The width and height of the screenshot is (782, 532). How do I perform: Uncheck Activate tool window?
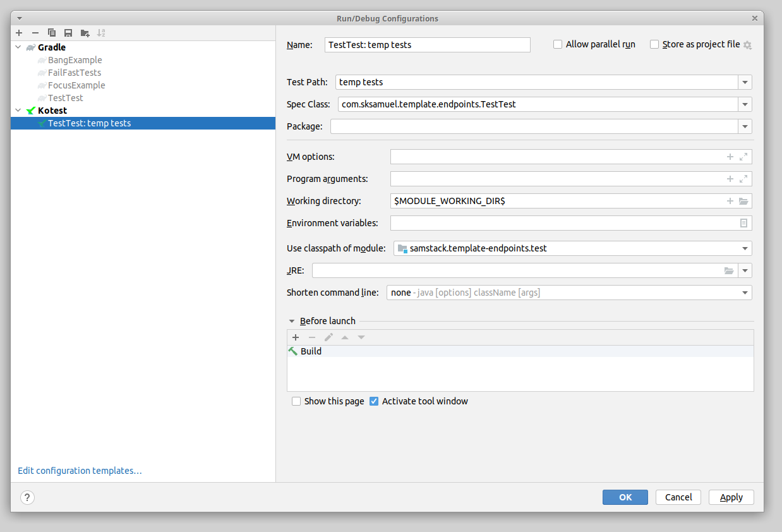coord(374,401)
